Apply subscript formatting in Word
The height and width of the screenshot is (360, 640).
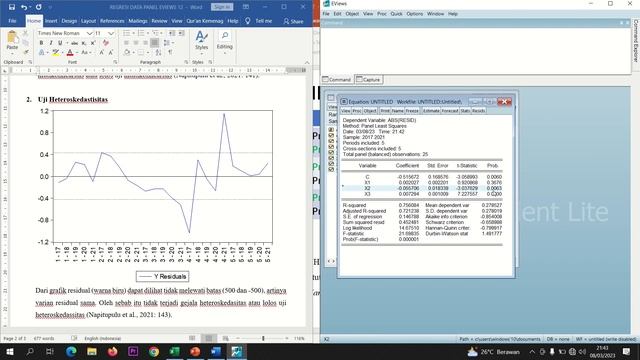point(84,43)
